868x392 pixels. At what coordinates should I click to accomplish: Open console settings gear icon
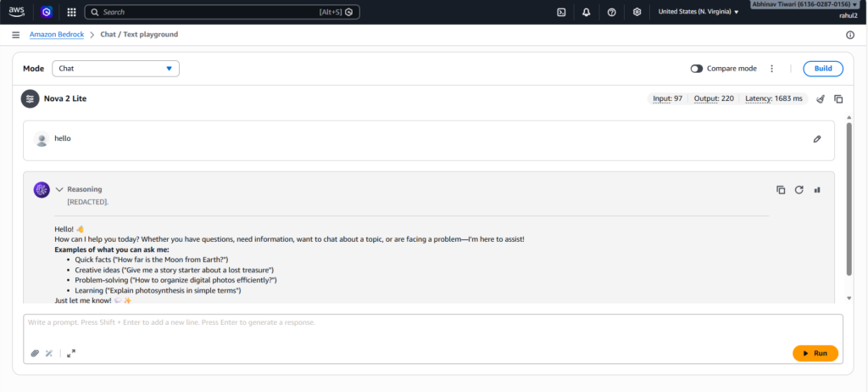tap(637, 12)
